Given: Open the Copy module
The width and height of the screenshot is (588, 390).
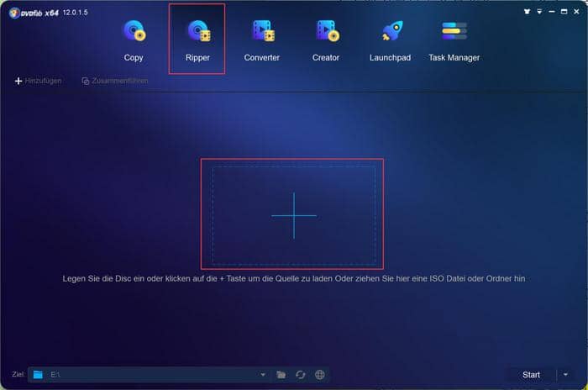Looking at the screenshot, I should pyautogui.click(x=134, y=40).
